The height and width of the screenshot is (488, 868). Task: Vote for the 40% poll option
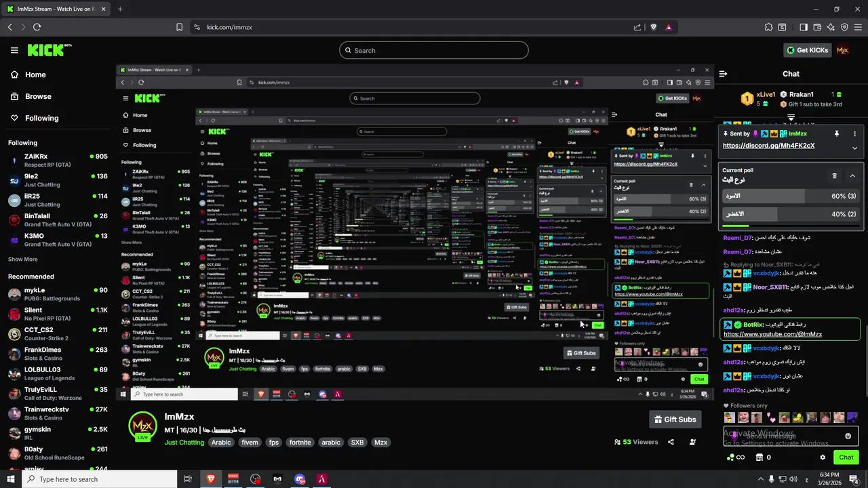[791, 214]
